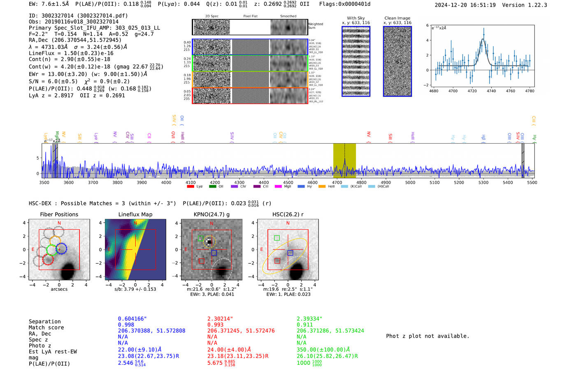The height and width of the screenshot is (392, 576).
Task: Click the ID: 3002327014 text line
Action: pyautogui.click(x=78, y=16)
